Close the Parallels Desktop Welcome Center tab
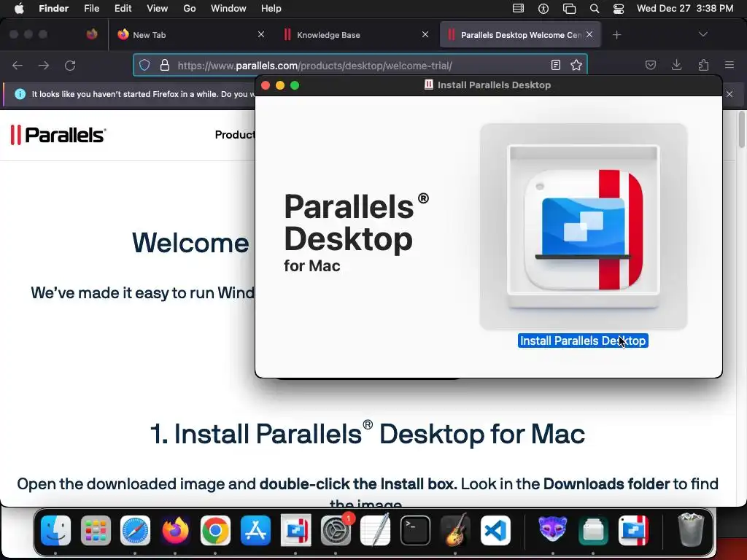Image resolution: width=747 pixels, height=560 pixels. point(589,34)
